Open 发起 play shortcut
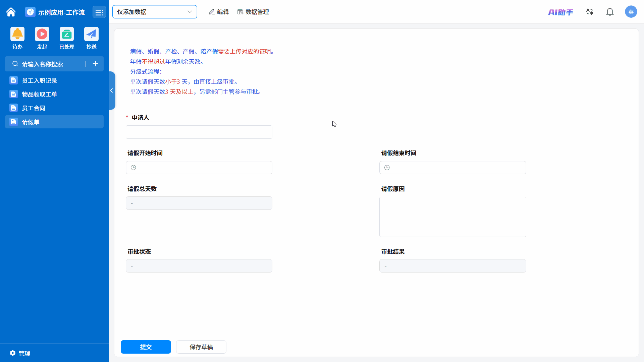The height and width of the screenshot is (362, 644). click(x=42, y=34)
